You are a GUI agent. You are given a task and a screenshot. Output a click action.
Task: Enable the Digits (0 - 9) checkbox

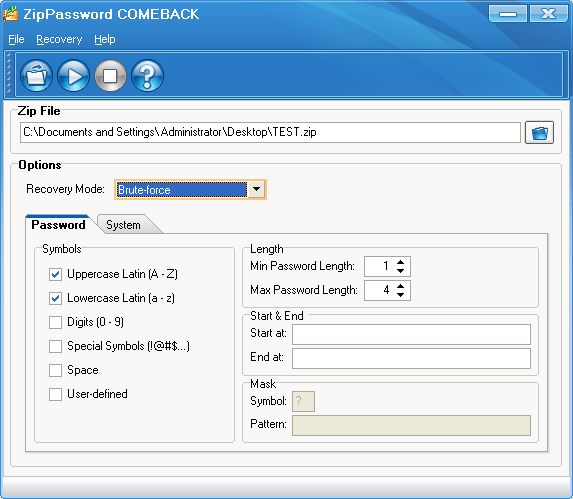point(55,323)
